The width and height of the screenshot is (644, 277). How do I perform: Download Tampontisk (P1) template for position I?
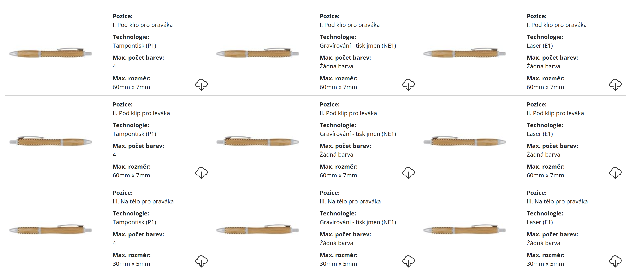point(201,85)
